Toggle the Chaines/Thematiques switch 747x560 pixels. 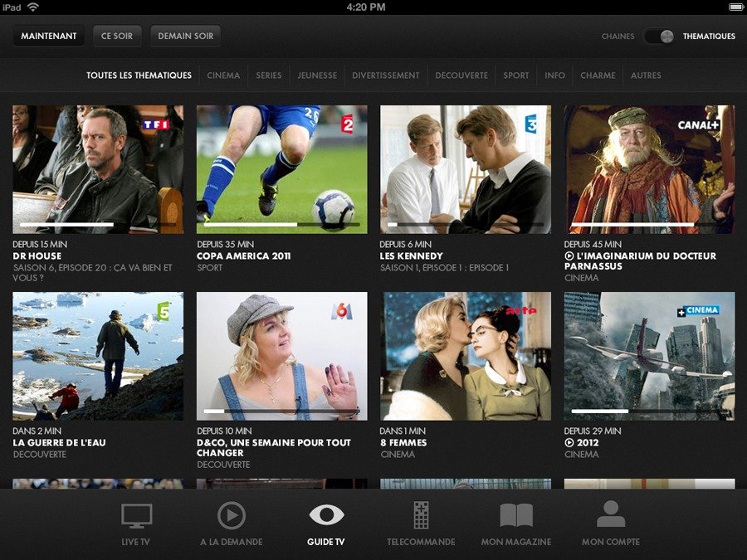pyautogui.click(x=659, y=37)
